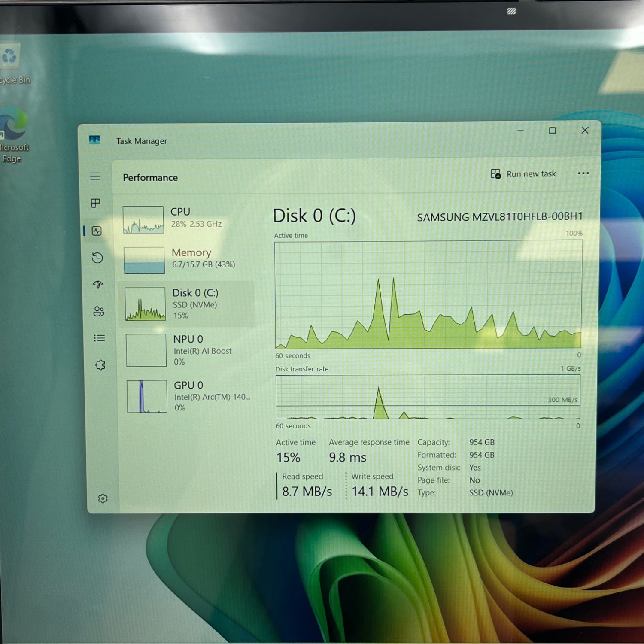Click the Disk Active time graph
The height and width of the screenshot is (644, 644).
click(428, 295)
